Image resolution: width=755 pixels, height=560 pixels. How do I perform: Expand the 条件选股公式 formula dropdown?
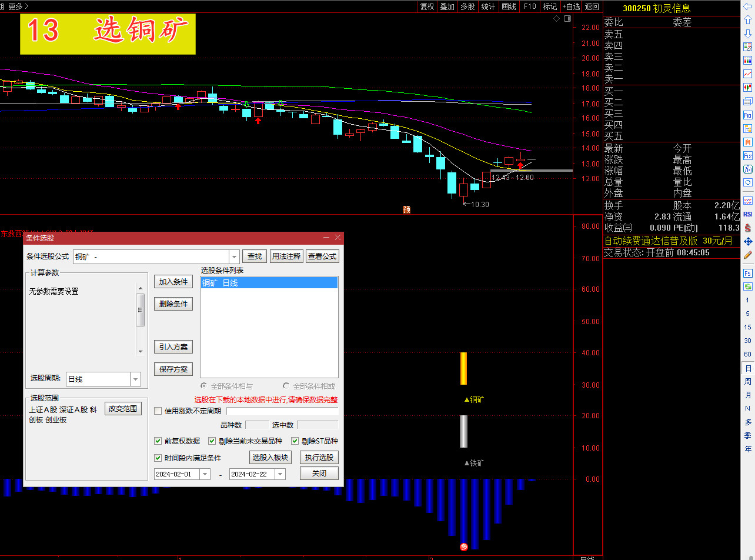coord(234,256)
